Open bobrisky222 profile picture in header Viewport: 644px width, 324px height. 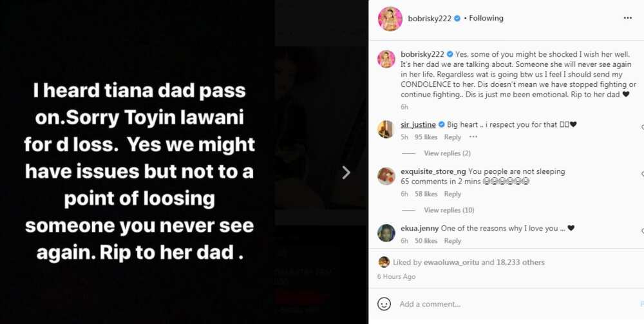[x=390, y=19]
